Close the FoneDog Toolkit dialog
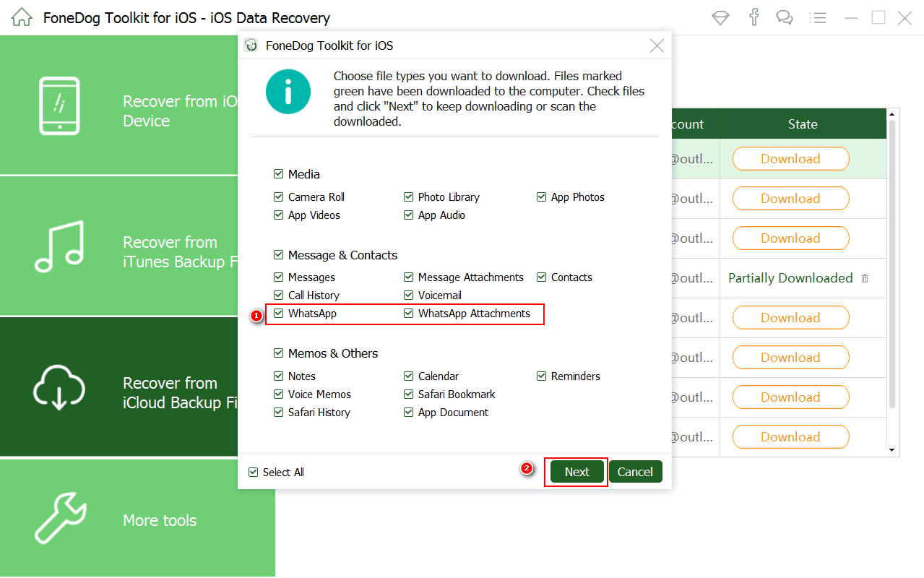This screenshot has width=924, height=578. (657, 46)
